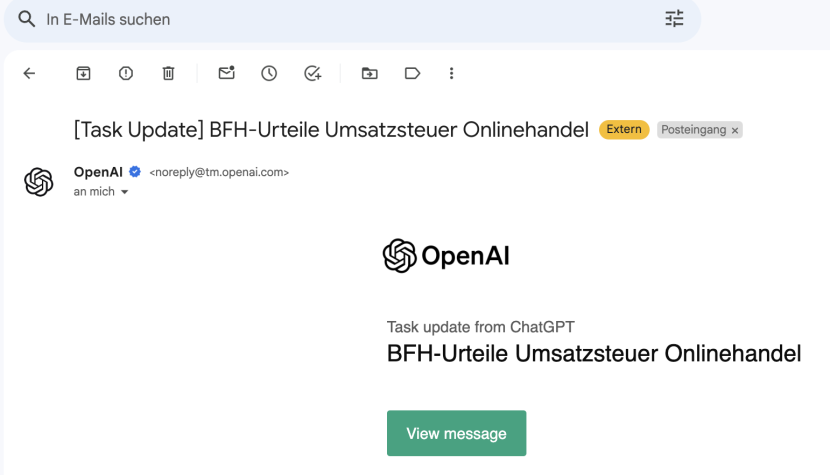Click the yellow Extern badge
Image resolution: width=830 pixels, height=475 pixels.
click(x=624, y=130)
